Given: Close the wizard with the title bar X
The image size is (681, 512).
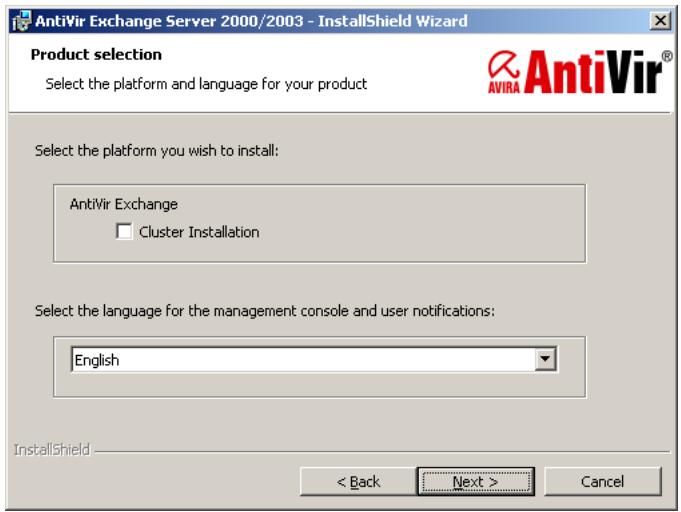Looking at the screenshot, I should [660, 20].
